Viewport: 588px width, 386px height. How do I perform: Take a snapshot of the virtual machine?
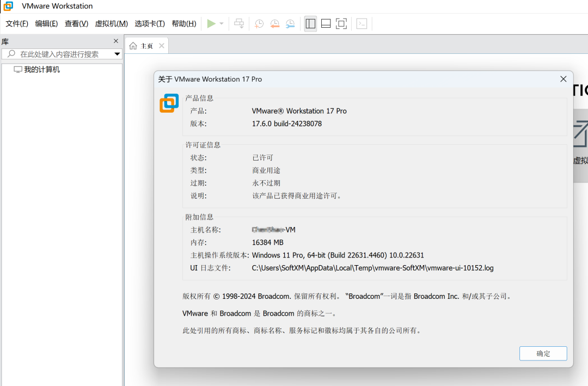pos(258,23)
